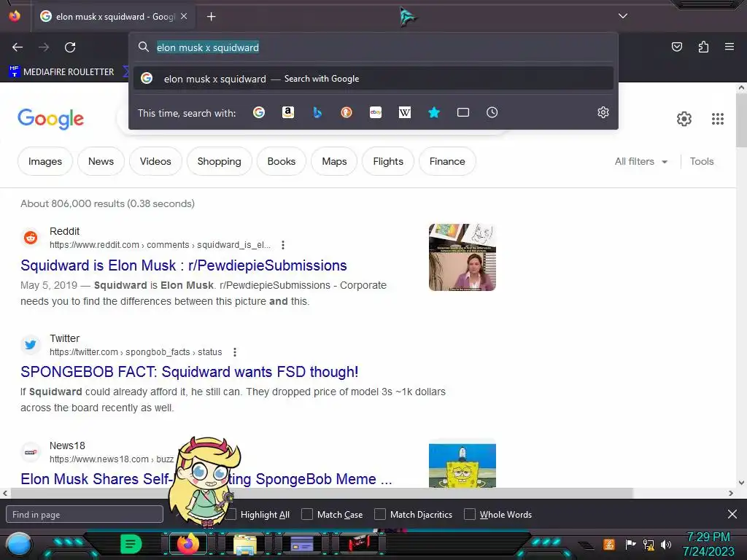Image resolution: width=747 pixels, height=560 pixels.
Task: Expand the All filters dropdown
Action: click(x=640, y=161)
